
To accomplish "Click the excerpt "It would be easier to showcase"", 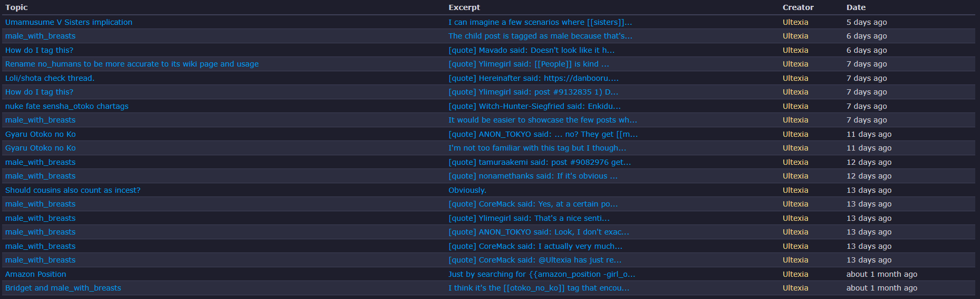I will 542,120.
